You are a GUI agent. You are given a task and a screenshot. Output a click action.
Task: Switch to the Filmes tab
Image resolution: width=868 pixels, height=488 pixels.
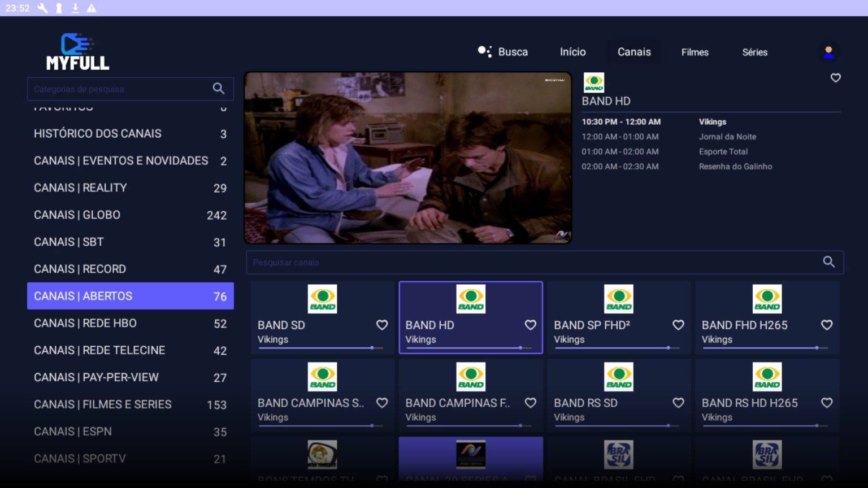tap(695, 52)
